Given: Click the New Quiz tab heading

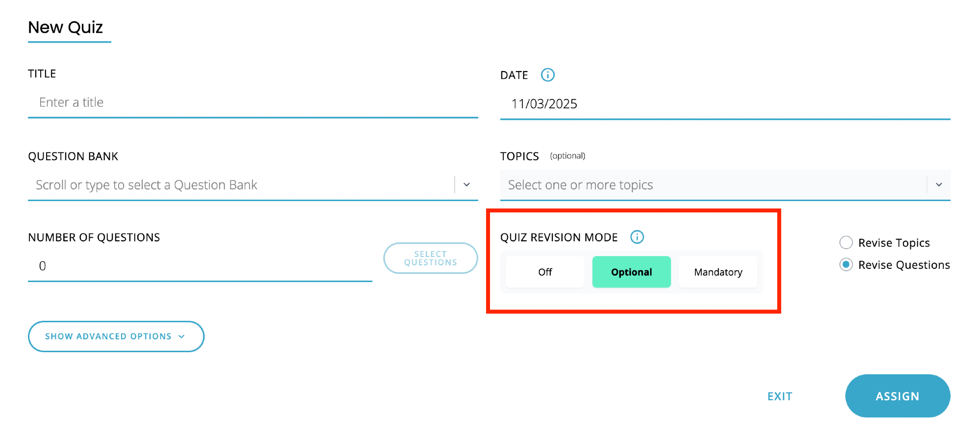Looking at the screenshot, I should click(x=66, y=27).
